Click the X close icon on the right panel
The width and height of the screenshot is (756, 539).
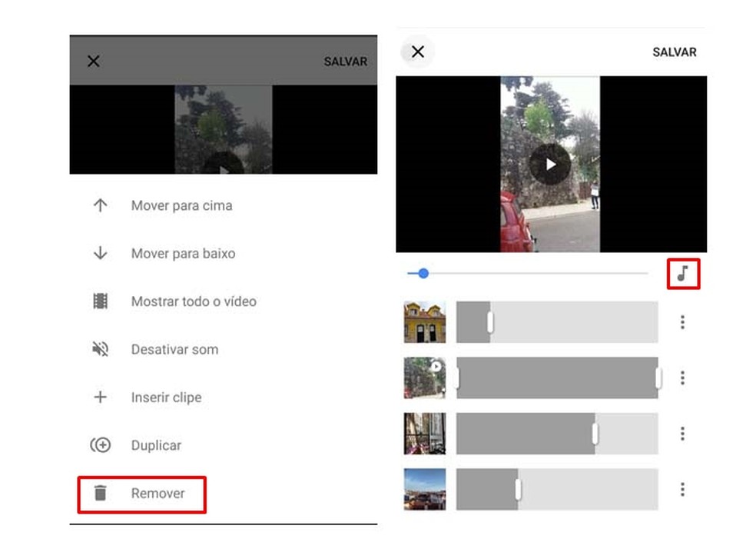[x=418, y=52]
